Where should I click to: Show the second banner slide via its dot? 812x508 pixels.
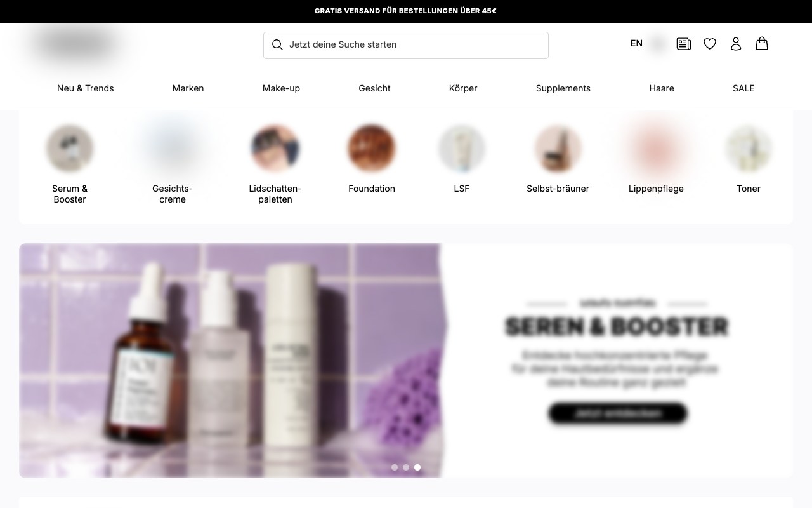406,467
